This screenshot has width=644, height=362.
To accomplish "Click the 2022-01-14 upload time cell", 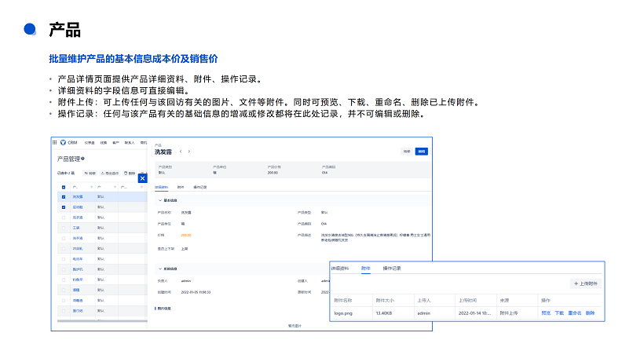I will [475, 313].
